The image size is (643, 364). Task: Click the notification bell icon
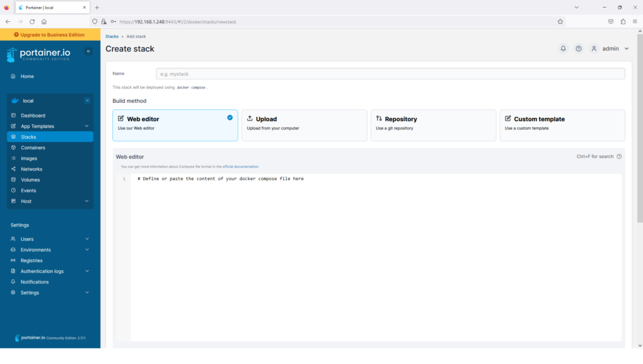563,48
